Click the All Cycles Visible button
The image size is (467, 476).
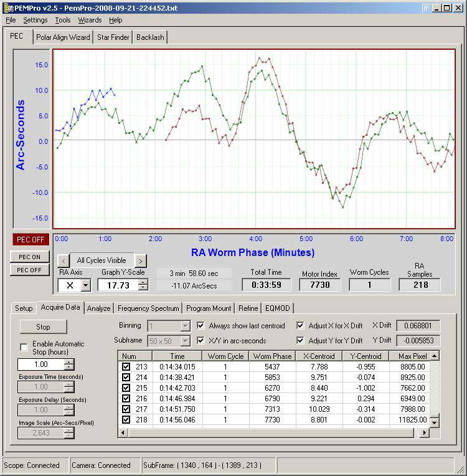(101, 260)
